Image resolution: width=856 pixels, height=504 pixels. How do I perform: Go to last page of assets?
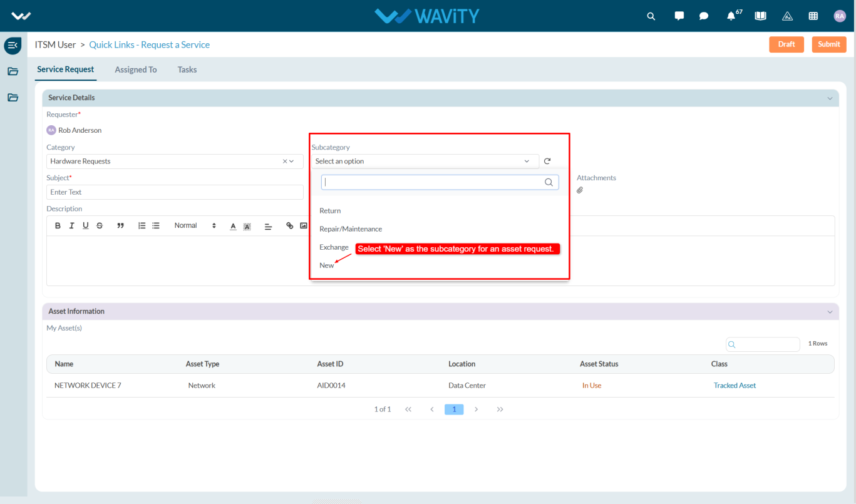pyautogui.click(x=500, y=409)
